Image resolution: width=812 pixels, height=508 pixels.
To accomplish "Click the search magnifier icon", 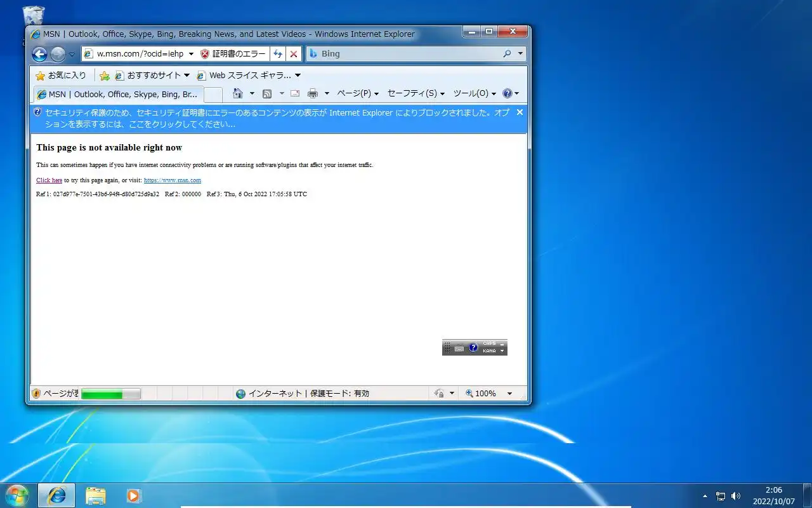I will click(507, 54).
